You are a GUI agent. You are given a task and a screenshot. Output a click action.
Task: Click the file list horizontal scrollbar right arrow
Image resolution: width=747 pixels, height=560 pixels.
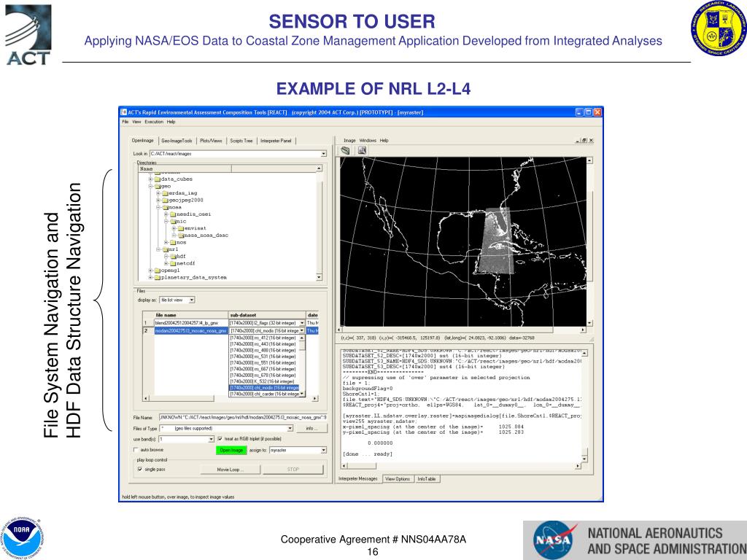[x=315, y=398]
